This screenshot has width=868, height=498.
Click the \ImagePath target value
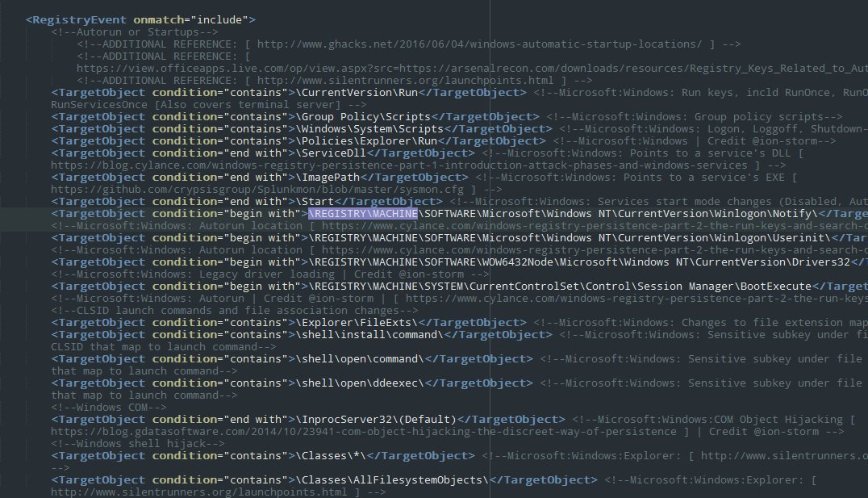(x=328, y=178)
